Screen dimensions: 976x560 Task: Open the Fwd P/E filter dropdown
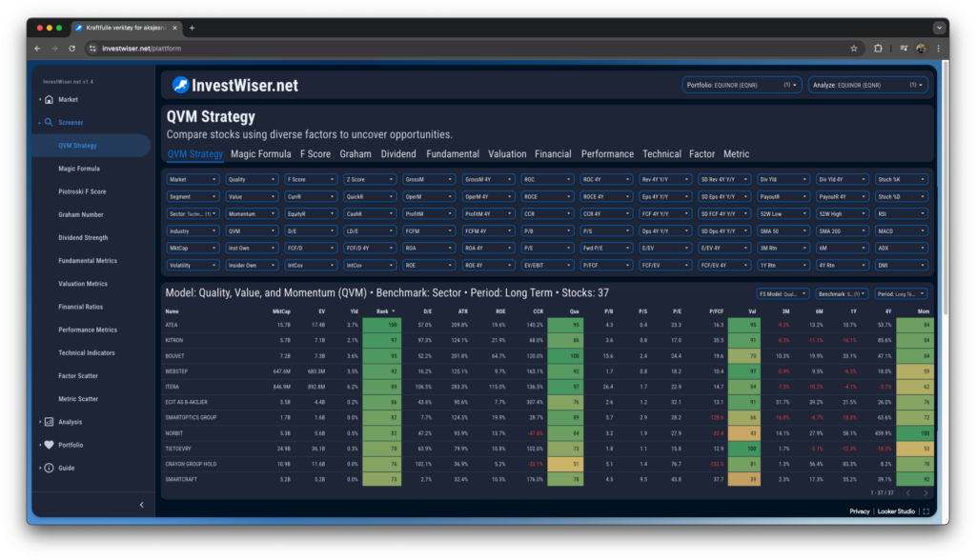click(605, 249)
